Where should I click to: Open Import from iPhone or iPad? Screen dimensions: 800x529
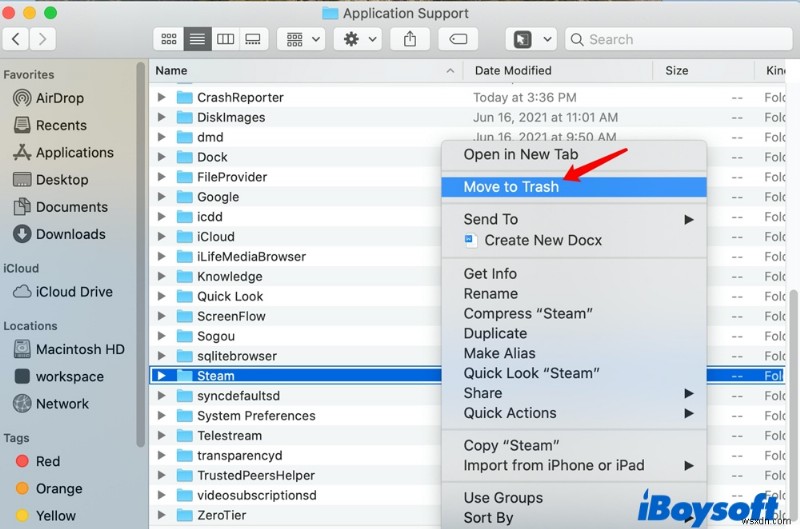574,465
